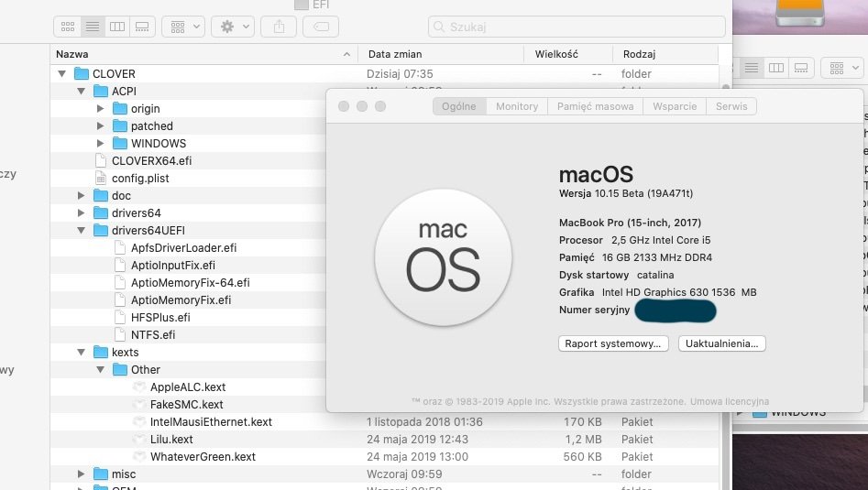Sort by Wielkość column header

(x=568, y=54)
